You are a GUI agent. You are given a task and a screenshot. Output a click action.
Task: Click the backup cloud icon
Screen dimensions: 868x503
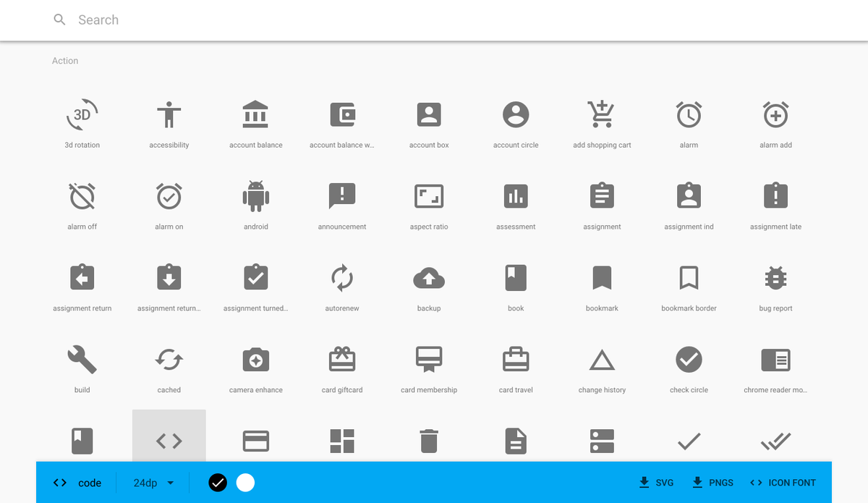[x=429, y=277]
